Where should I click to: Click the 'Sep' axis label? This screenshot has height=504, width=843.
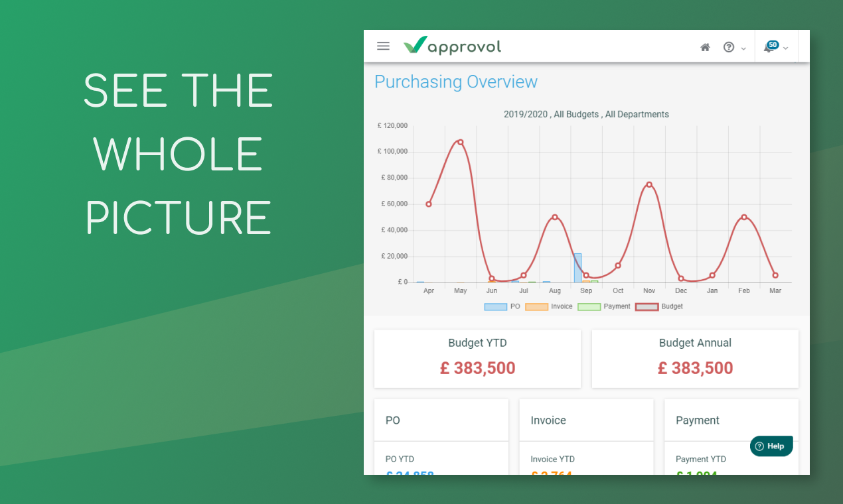click(x=586, y=290)
